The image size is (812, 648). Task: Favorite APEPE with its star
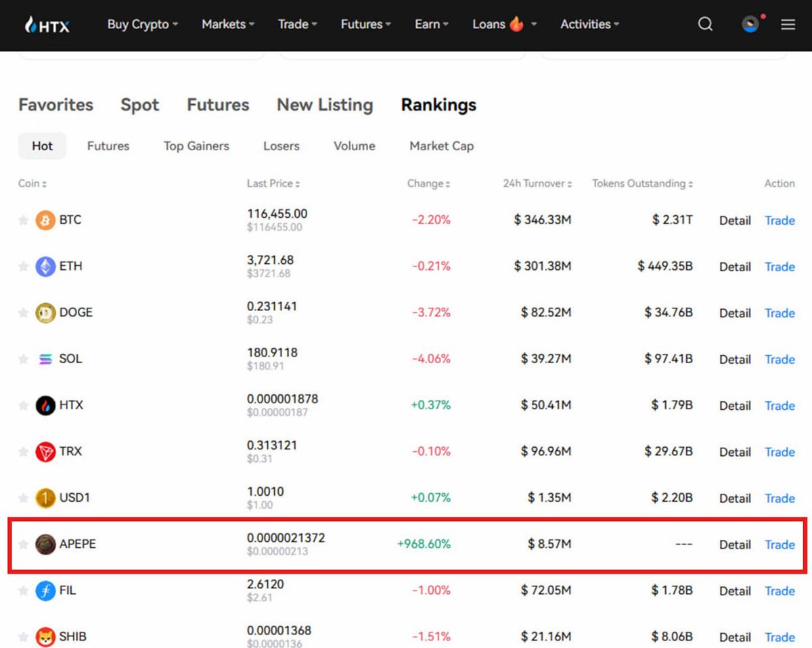tap(23, 544)
